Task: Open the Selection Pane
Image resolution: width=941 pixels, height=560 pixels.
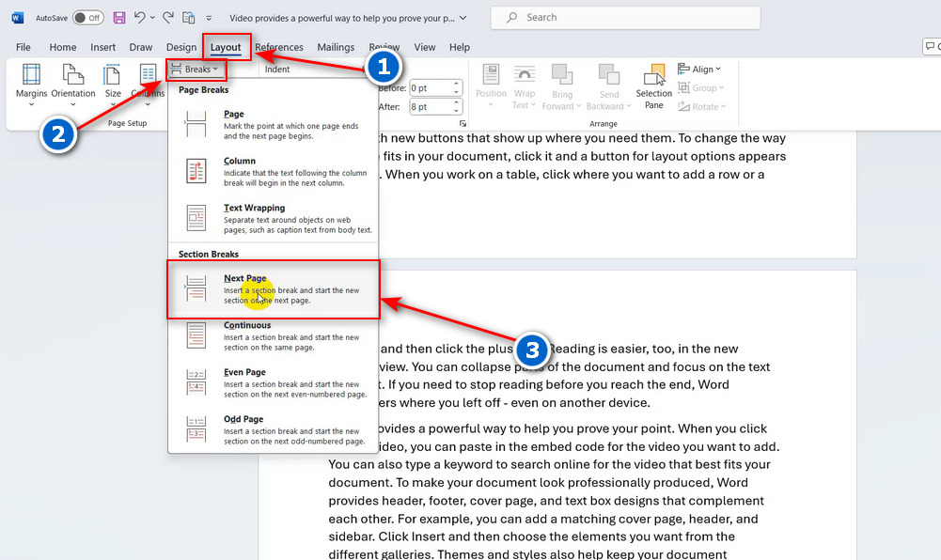Action: (x=653, y=85)
